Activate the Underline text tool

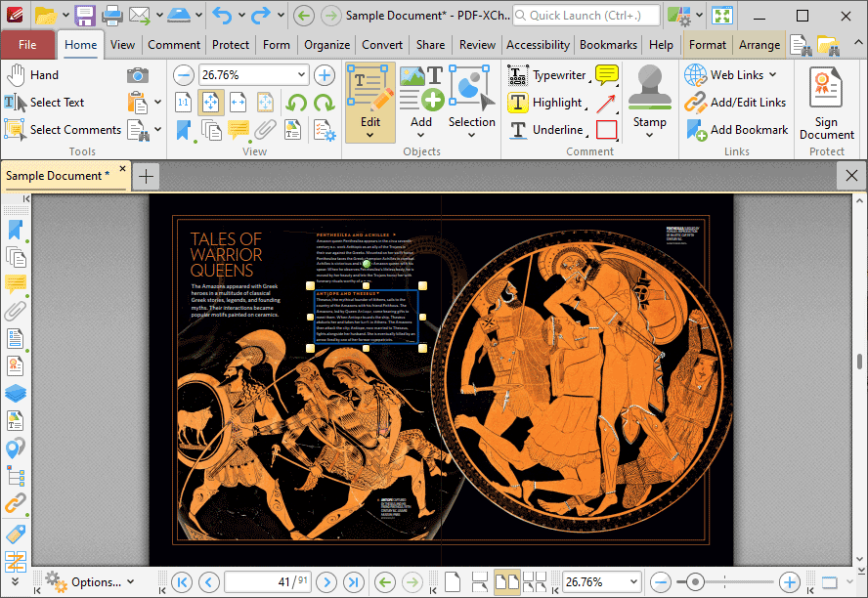point(545,130)
